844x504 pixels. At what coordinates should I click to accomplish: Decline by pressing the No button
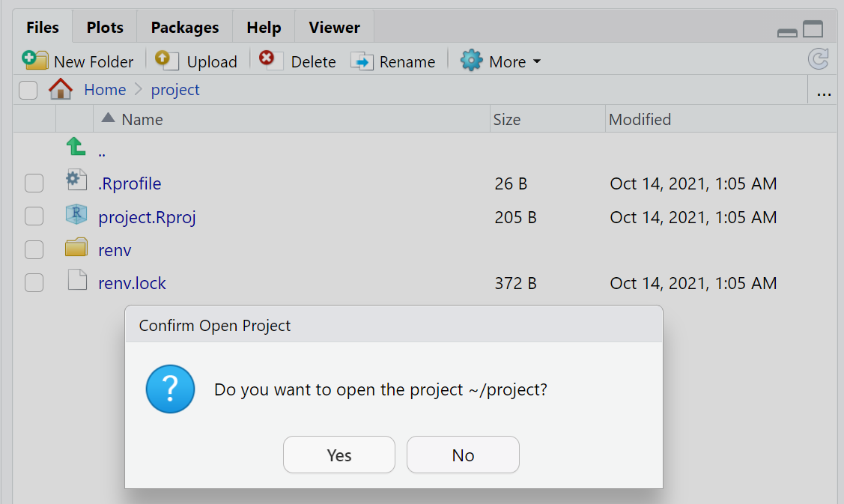click(x=463, y=455)
